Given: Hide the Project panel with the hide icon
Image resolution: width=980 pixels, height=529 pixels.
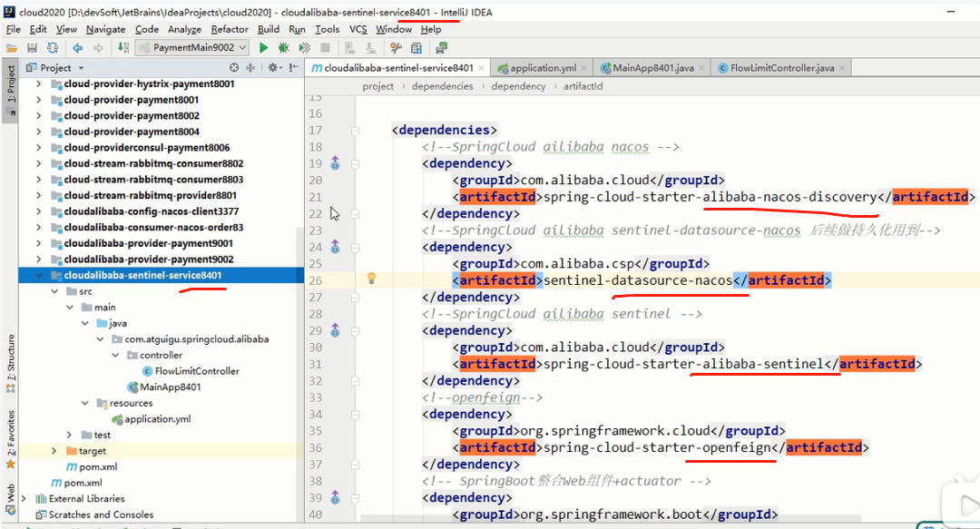Looking at the screenshot, I should pyautogui.click(x=293, y=67).
